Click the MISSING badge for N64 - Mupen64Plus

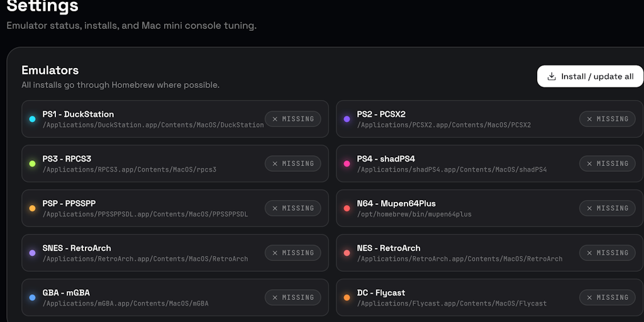(607, 208)
